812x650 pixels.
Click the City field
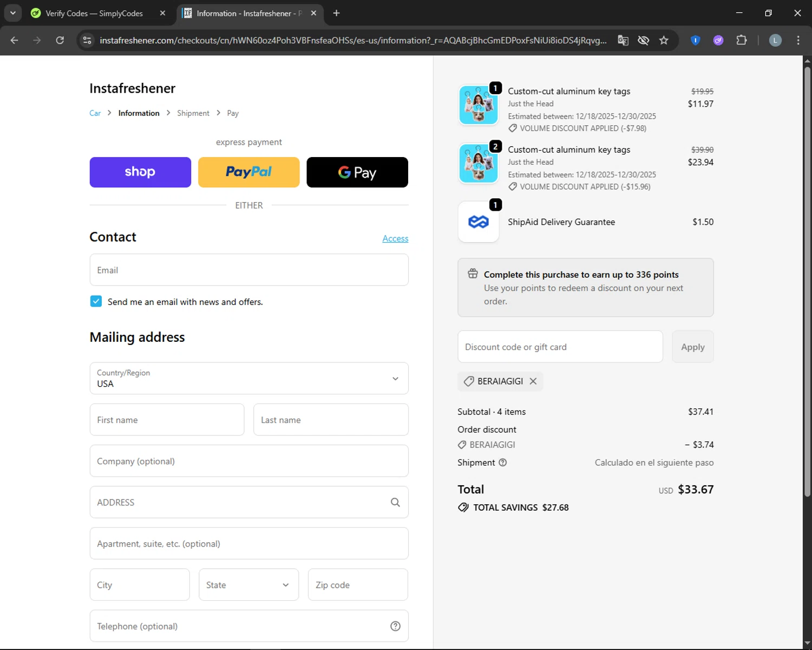140,585
